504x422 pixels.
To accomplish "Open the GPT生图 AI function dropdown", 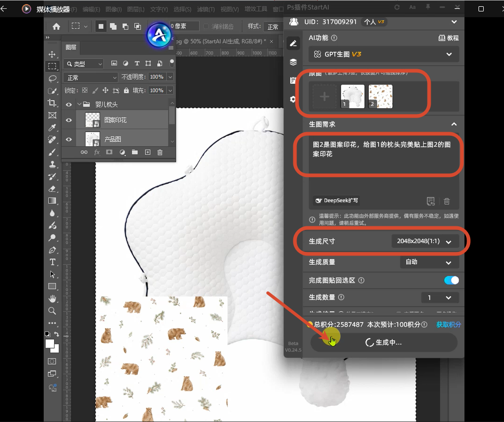I will [x=384, y=54].
